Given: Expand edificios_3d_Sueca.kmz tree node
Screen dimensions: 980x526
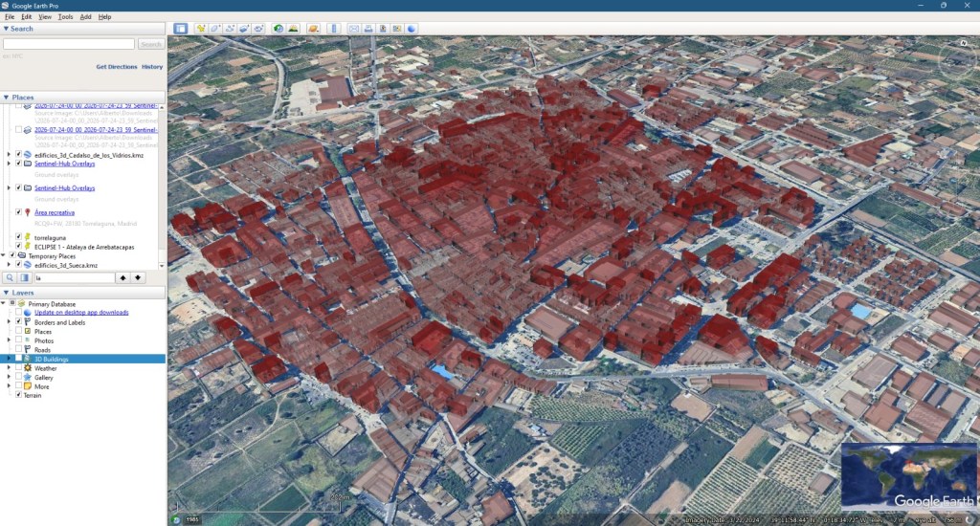Looking at the screenshot, I should (9, 265).
